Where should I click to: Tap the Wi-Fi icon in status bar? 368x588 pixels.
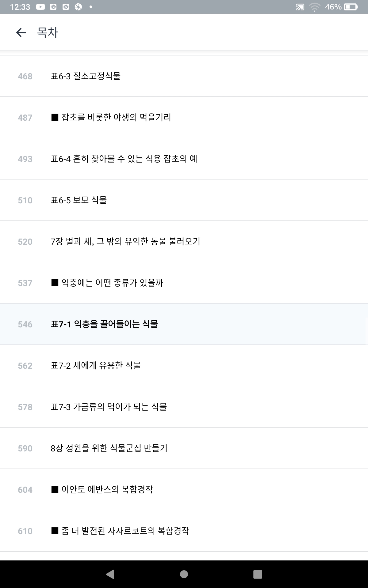315,7
